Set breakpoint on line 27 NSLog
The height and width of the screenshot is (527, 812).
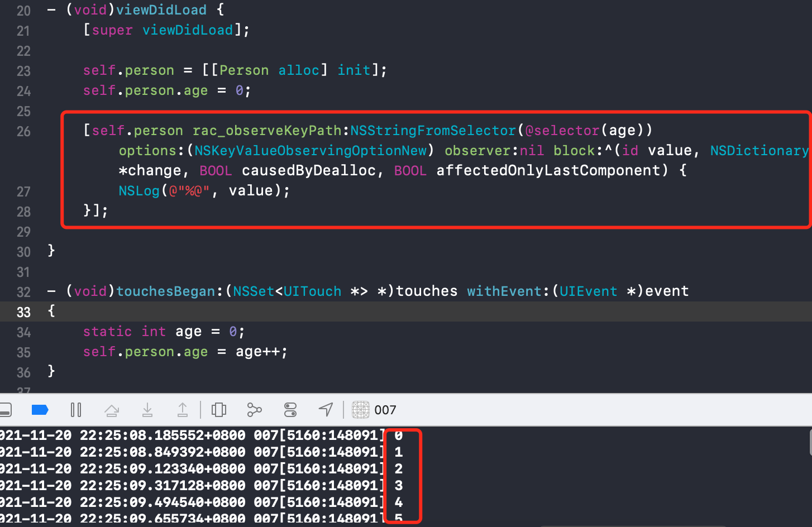click(x=23, y=191)
